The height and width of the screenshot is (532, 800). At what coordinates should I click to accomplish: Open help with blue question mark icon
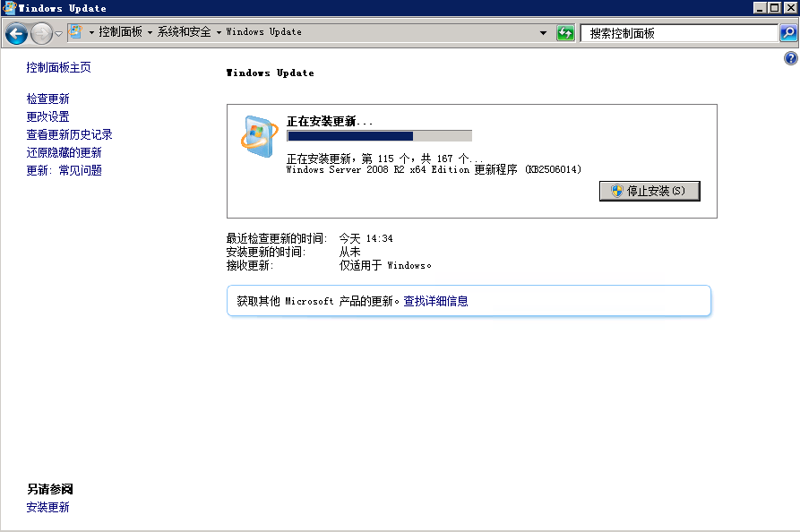tap(791, 58)
